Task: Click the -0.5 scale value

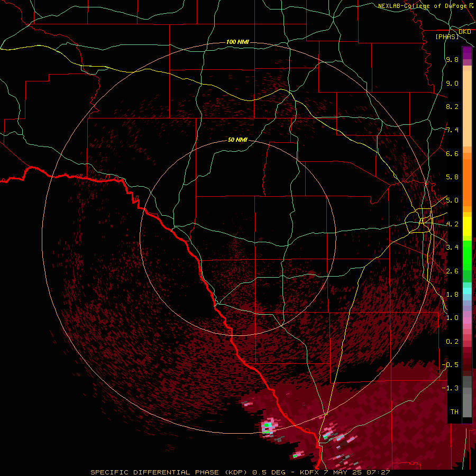Action: [450, 365]
